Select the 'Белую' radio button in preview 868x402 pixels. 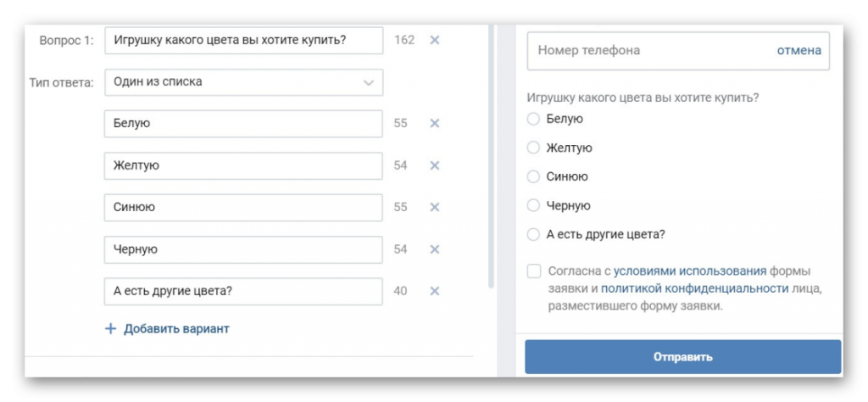pyautogui.click(x=533, y=119)
